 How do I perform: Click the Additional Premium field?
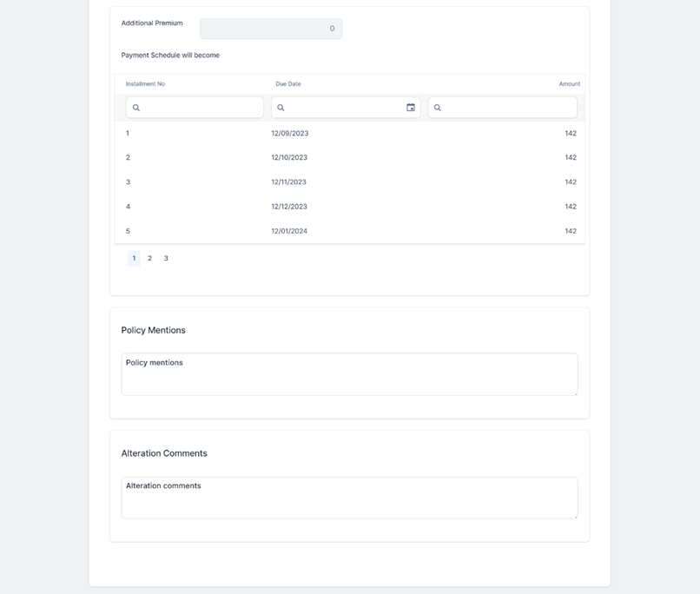click(x=271, y=29)
